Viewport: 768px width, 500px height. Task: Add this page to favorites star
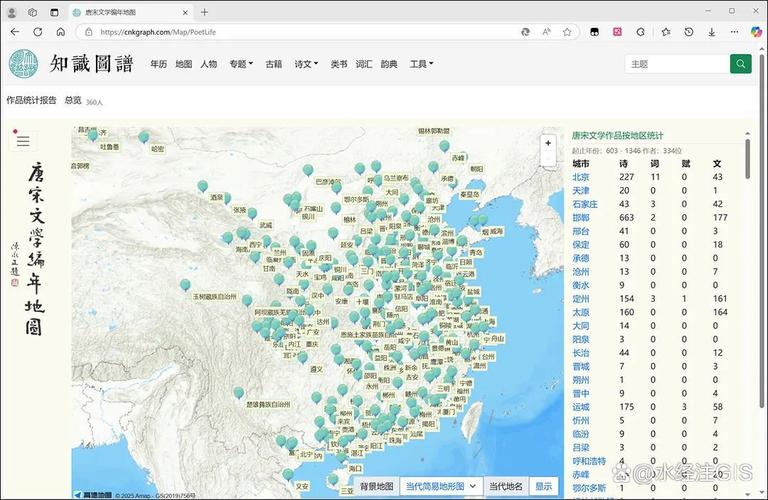(567, 32)
